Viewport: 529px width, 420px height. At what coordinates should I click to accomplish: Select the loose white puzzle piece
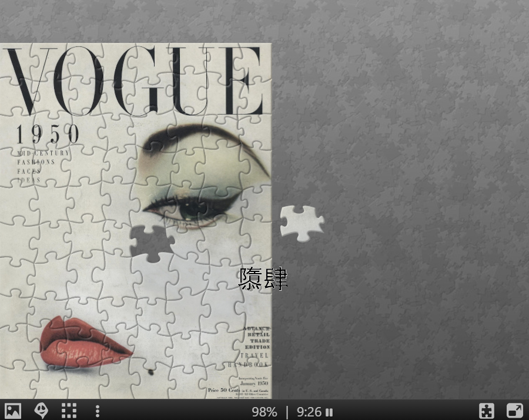(302, 223)
